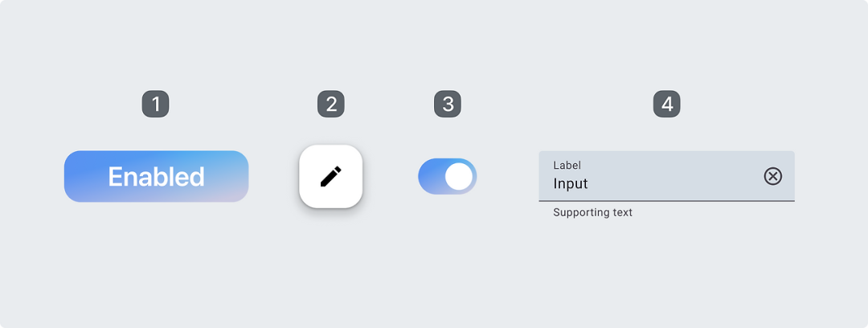This screenshot has height=328, width=868.
Task: Click the pencil edit icon
Action: tap(331, 176)
